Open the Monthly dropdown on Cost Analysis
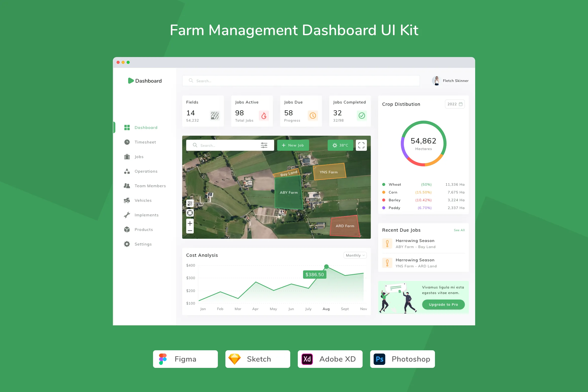The height and width of the screenshot is (392, 588). [x=355, y=255]
